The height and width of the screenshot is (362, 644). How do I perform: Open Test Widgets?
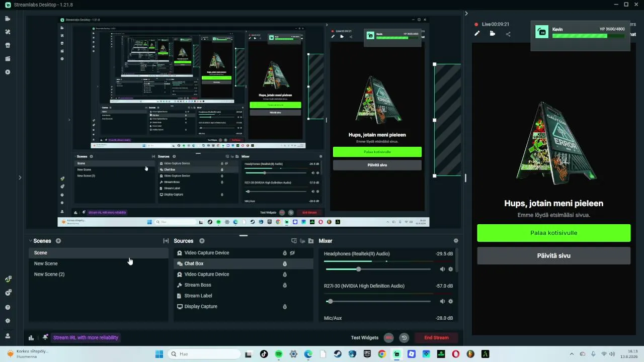[x=364, y=338]
